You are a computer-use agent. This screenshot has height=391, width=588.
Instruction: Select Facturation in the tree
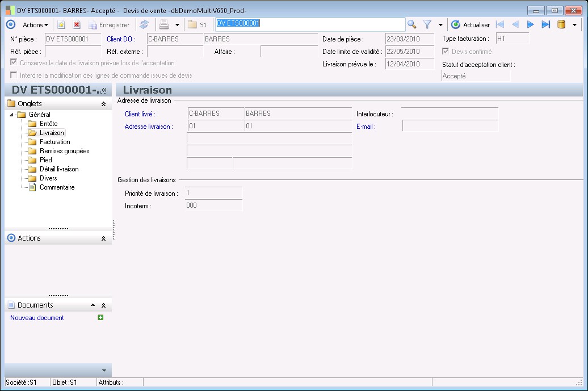[x=54, y=142]
